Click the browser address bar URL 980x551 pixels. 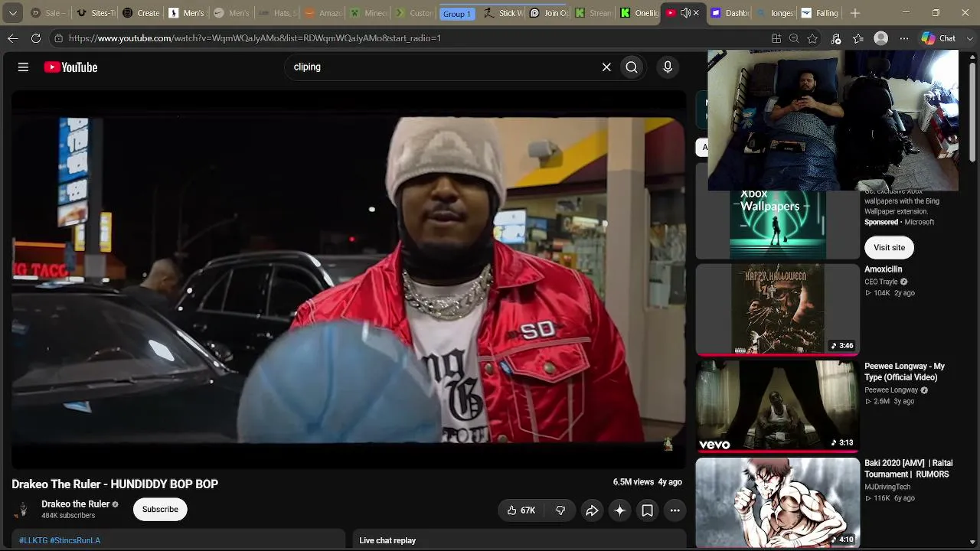click(255, 38)
